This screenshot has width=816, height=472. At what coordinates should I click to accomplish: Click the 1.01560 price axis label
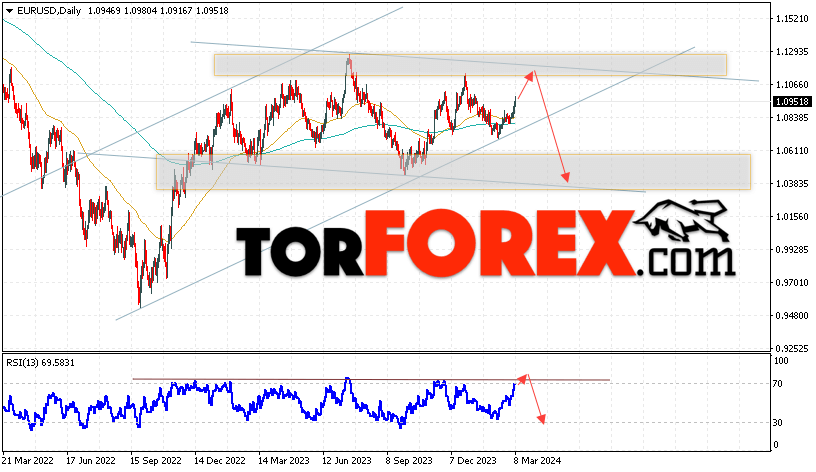(792, 216)
